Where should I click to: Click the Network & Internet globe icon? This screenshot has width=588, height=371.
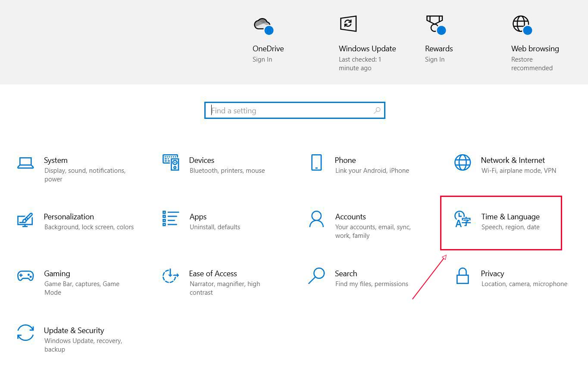pos(463,162)
